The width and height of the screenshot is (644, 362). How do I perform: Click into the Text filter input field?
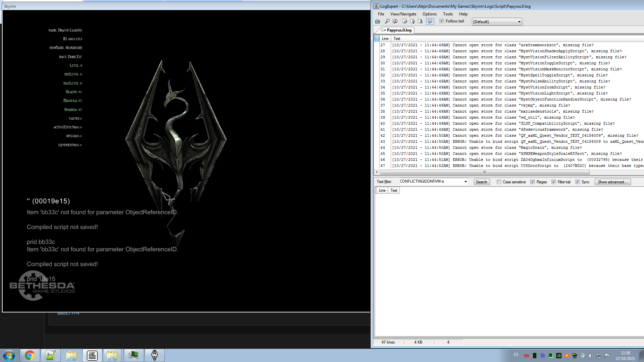tap(431, 182)
